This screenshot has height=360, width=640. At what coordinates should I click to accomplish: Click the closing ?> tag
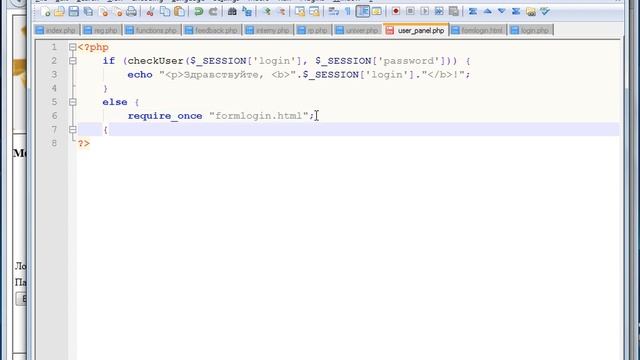click(84, 143)
